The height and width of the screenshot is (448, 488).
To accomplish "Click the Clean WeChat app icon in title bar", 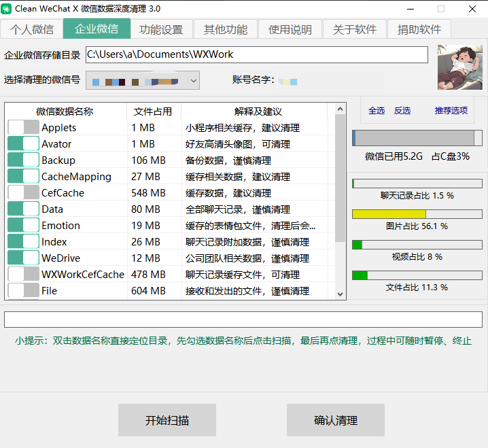I will click(x=6, y=9).
